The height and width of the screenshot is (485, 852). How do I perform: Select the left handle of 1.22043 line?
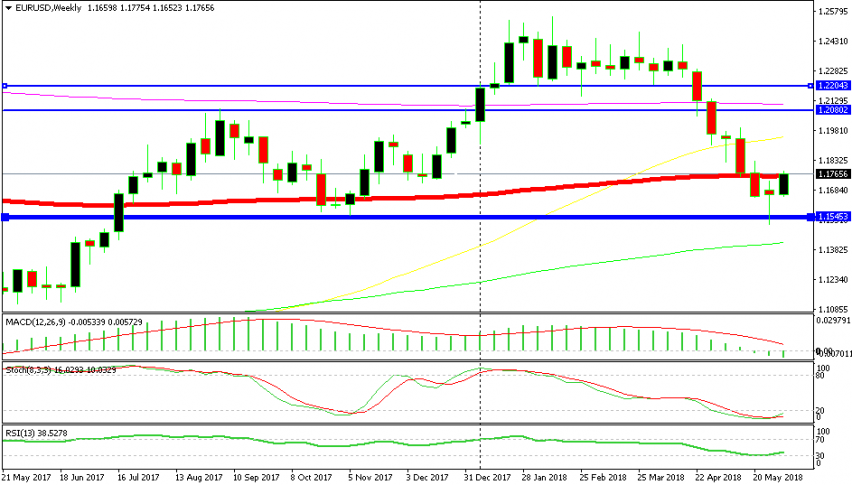click(5, 86)
